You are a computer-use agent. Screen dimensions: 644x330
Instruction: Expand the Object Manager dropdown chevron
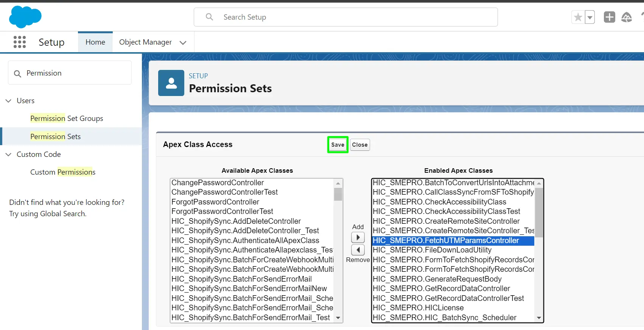point(183,42)
